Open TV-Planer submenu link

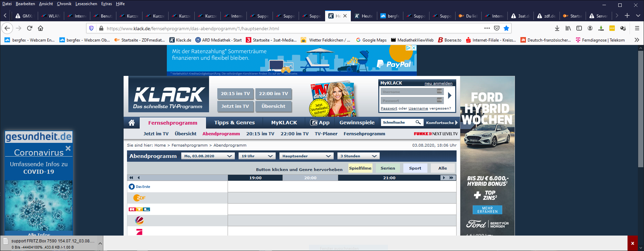pos(326,134)
